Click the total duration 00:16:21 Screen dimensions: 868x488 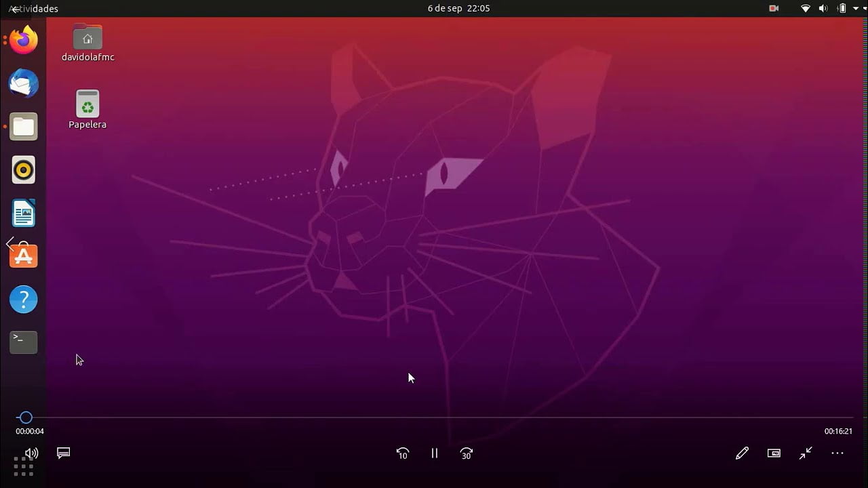point(838,431)
